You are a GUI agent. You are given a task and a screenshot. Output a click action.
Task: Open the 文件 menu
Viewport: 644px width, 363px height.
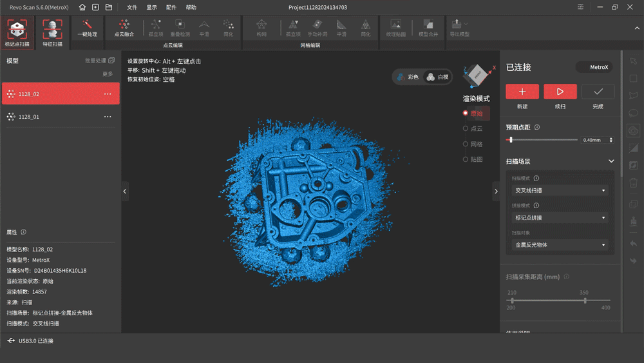(132, 7)
